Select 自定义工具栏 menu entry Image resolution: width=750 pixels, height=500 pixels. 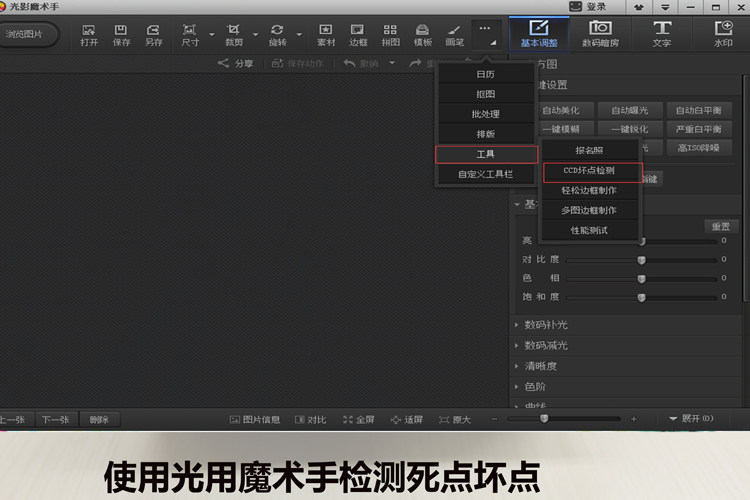click(485, 174)
